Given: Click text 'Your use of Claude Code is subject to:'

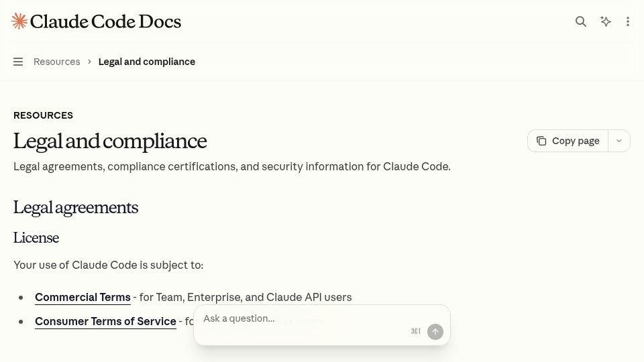Looking at the screenshot, I should pyautogui.click(x=109, y=265).
